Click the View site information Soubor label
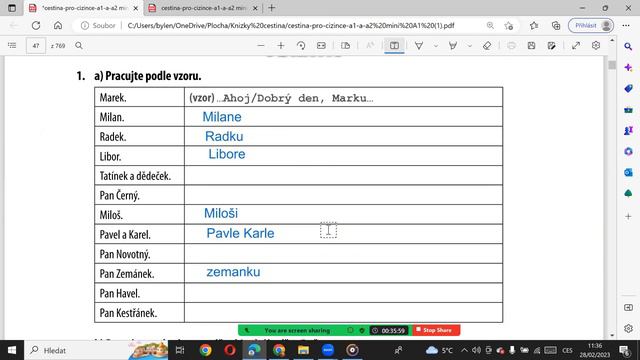Viewport: 640px width, 360px height. pos(98,25)
